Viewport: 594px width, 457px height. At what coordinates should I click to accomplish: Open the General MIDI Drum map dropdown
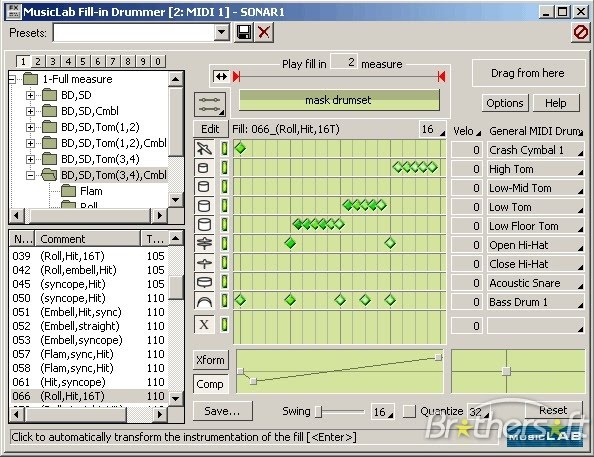535,131
